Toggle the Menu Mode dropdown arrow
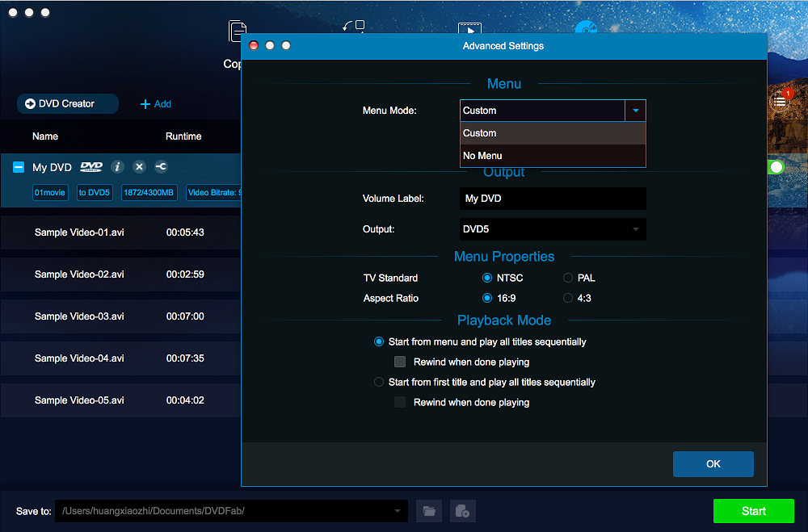The width and height of the screenshot is (808, 532). click(x=635, y=111)
